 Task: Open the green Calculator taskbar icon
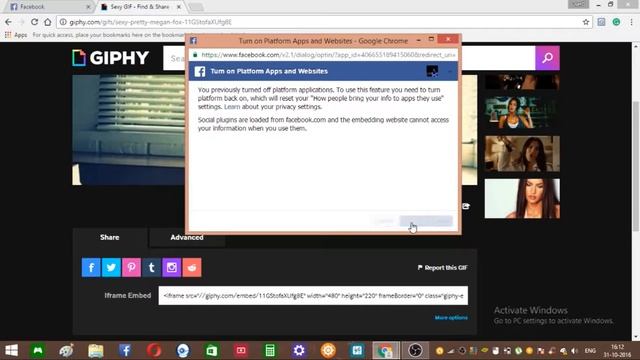[x=270, y=351]
